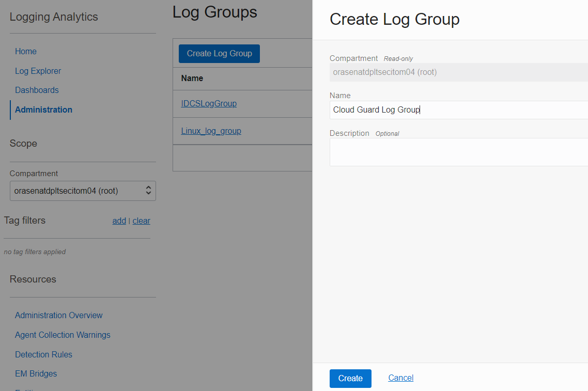Click the Create button to save
The width and height of the screenshot is (588, 391).
pos(350,378)
